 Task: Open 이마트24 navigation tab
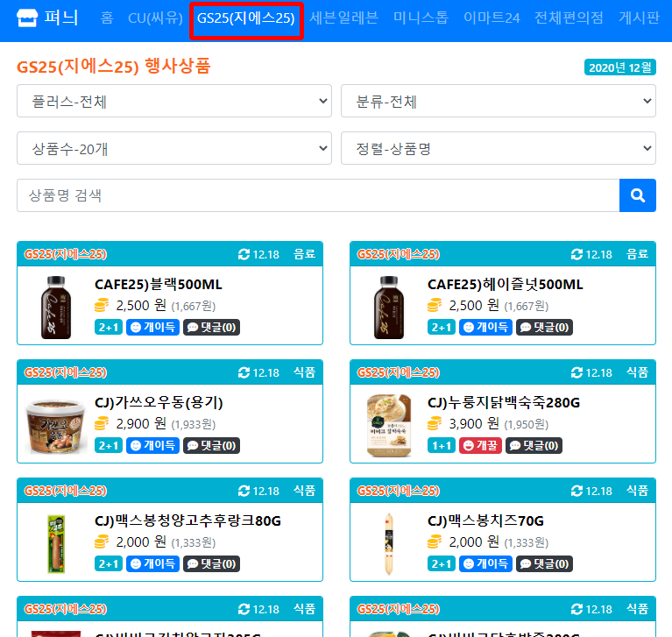[x=492, y=18]
